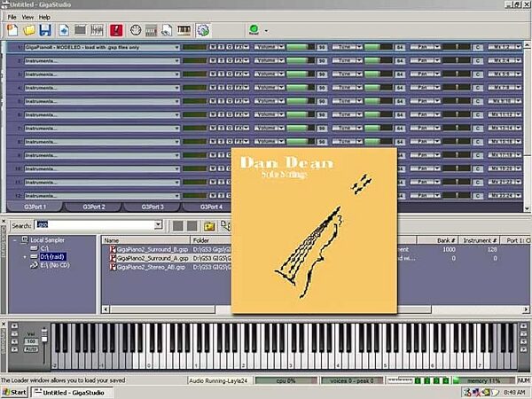Image resolution: width=532 pixels, height=399 pixels.
Task: Open the Help menu
Action: pos(44,17)
